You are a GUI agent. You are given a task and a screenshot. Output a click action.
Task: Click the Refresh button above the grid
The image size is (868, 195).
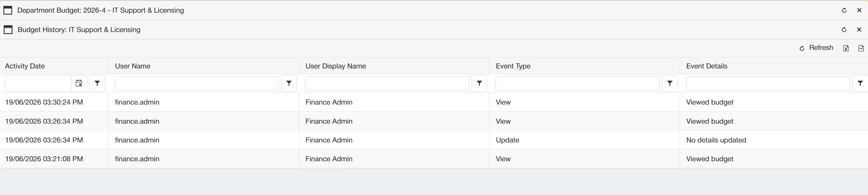coord(816,48)
